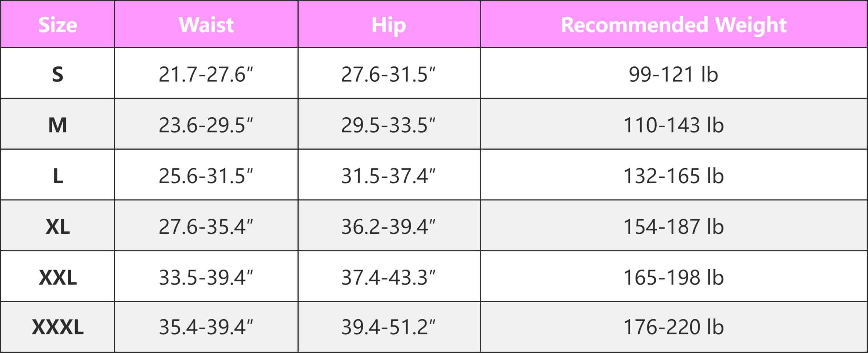The image size is (868, 353).
Task: Click the Waist column header
Action: [206, 25]
